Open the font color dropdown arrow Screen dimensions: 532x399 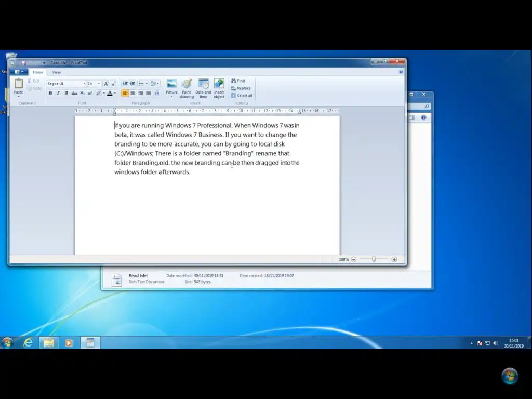click(115, 94)
